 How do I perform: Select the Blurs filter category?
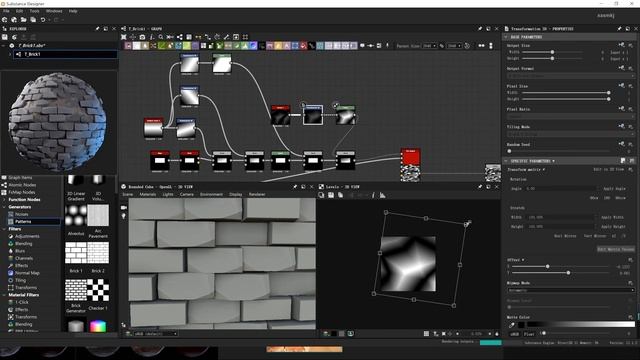pyautogui.click(x=20, y=251)
